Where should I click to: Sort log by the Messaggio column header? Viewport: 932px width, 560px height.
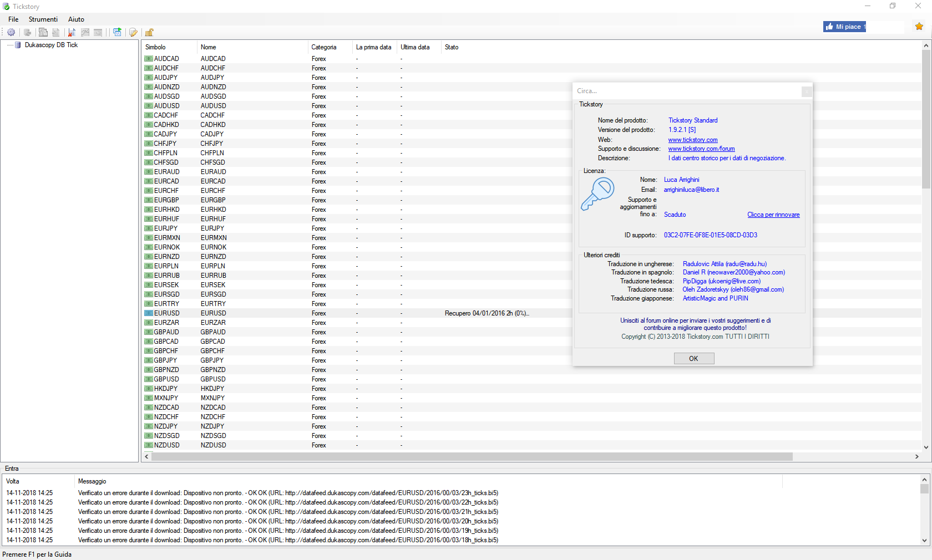click(428, 481)
